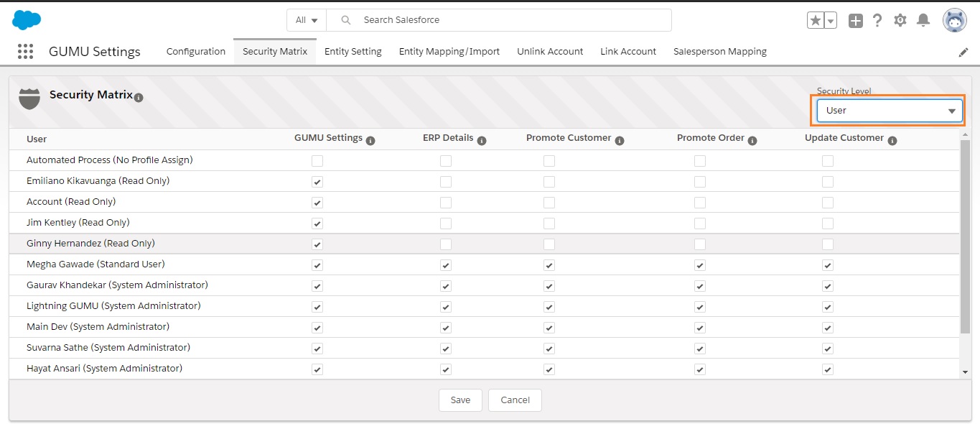Uncheck Promote Order for Hayat Ansari
The width and height of the screenshot is (980, 424).
tap(700, 369)
